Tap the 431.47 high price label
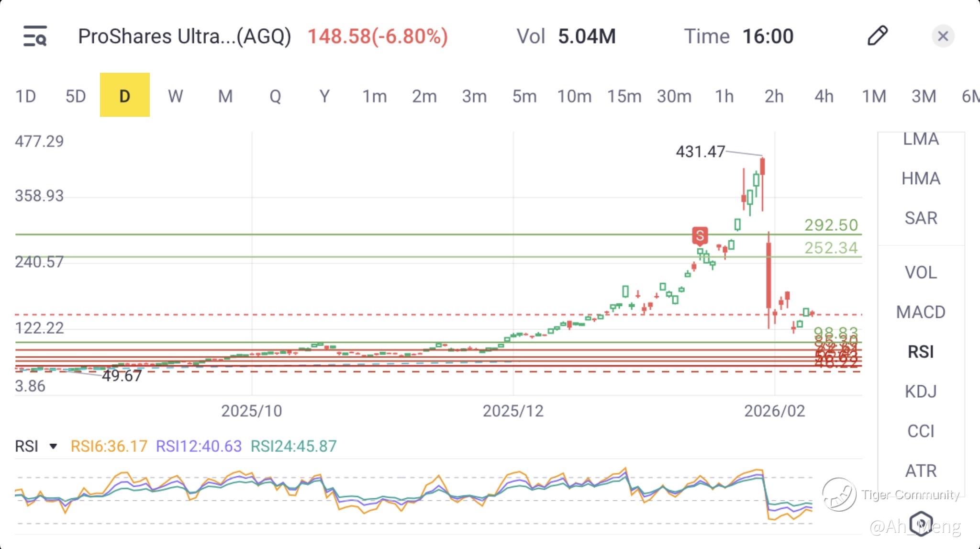980x549 pixels. point(700,152)
